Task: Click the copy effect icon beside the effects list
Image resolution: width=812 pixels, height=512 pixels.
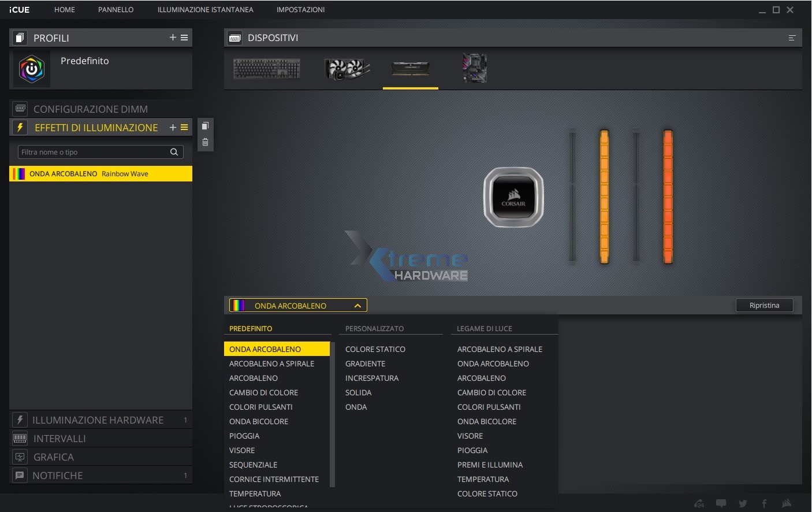Action: pyautogui.click(x=205, y=126)
